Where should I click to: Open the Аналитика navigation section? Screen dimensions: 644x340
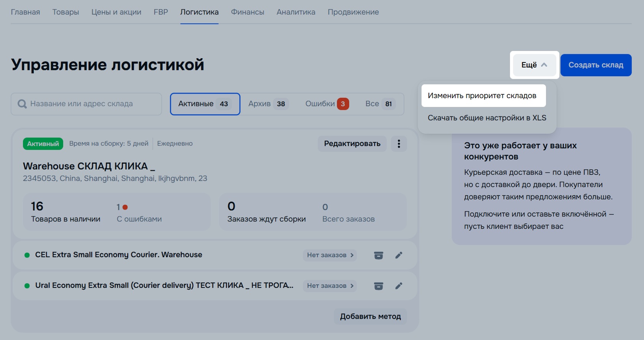[296, 12]
